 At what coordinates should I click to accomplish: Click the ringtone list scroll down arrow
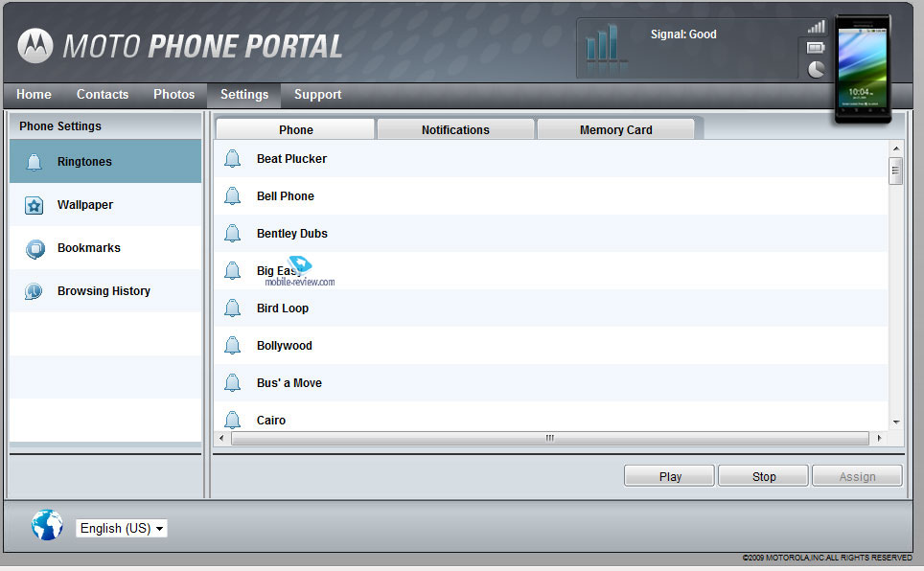895,422
